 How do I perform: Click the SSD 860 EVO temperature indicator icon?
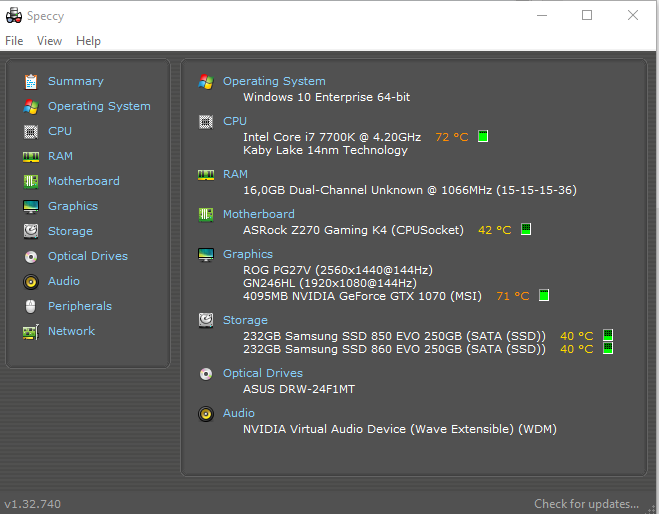[x=608, y=348]
